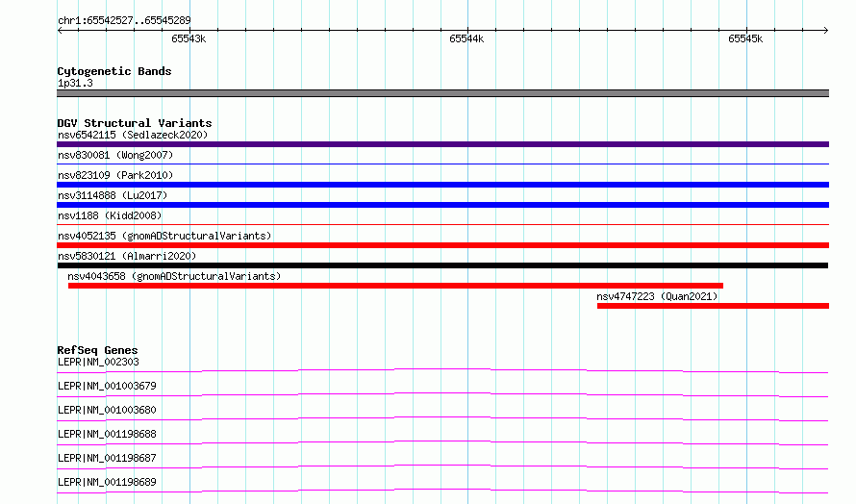Click the Cytogenetic Bands track title
856x504 pixels.
click(114, 71)
